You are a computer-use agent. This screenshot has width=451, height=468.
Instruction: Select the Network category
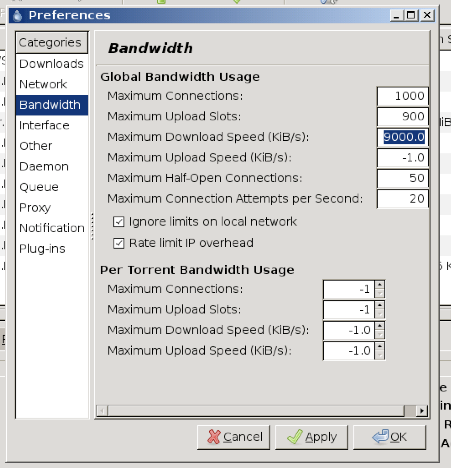(52, 84)
